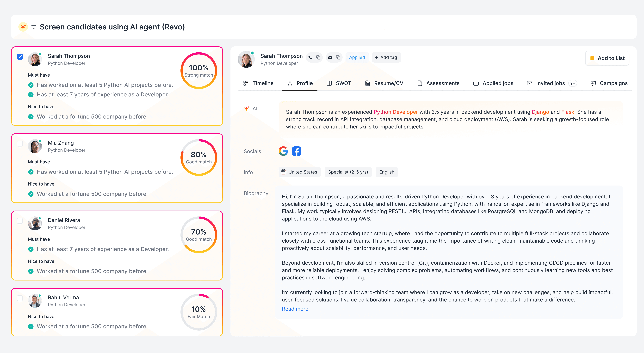644x353 pixels.
Task: Click Sarah's fortune 500 nice-to-have text
Action: [x=92, y=117]
